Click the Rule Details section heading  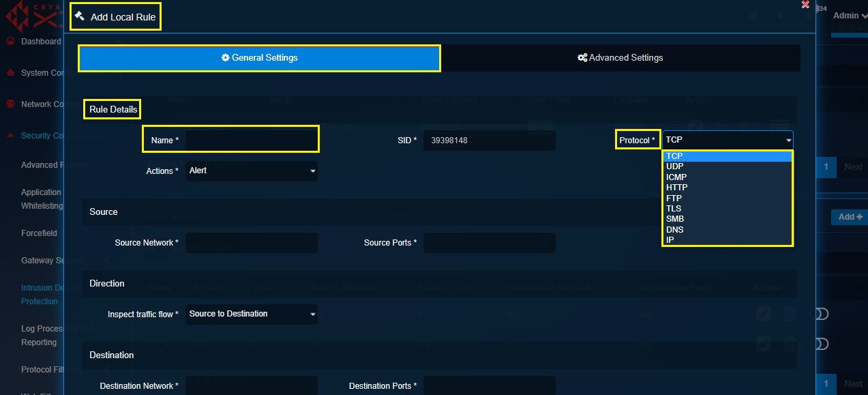[x=113, y=109]
